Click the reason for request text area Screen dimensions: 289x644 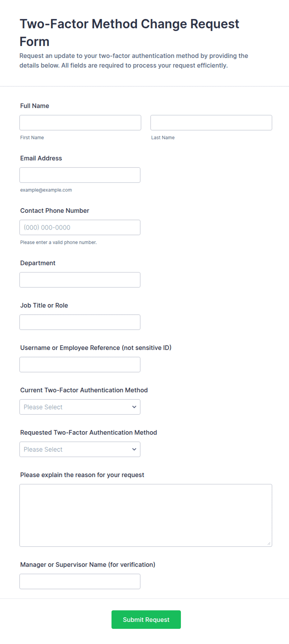(146, 515)
